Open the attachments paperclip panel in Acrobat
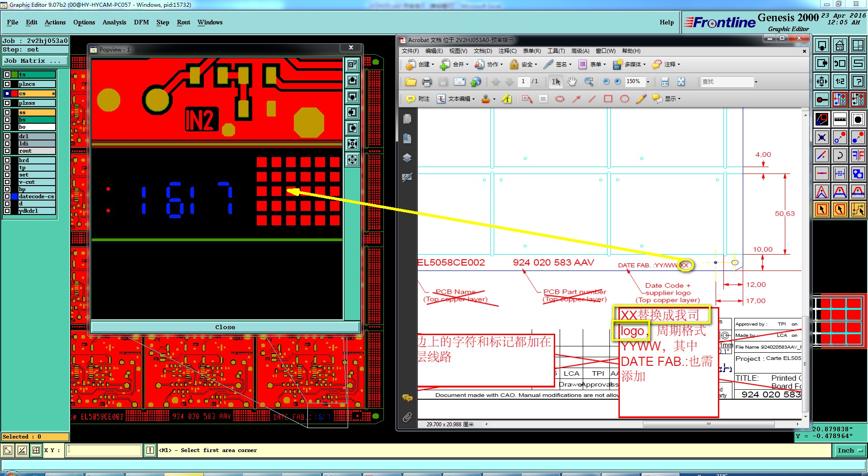868x476 pixels. [x=407, y=417]
